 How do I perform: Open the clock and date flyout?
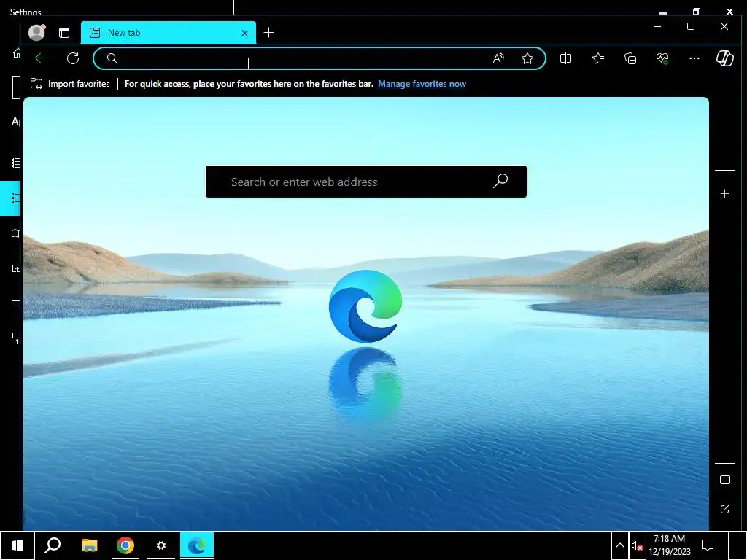(670, 545)
